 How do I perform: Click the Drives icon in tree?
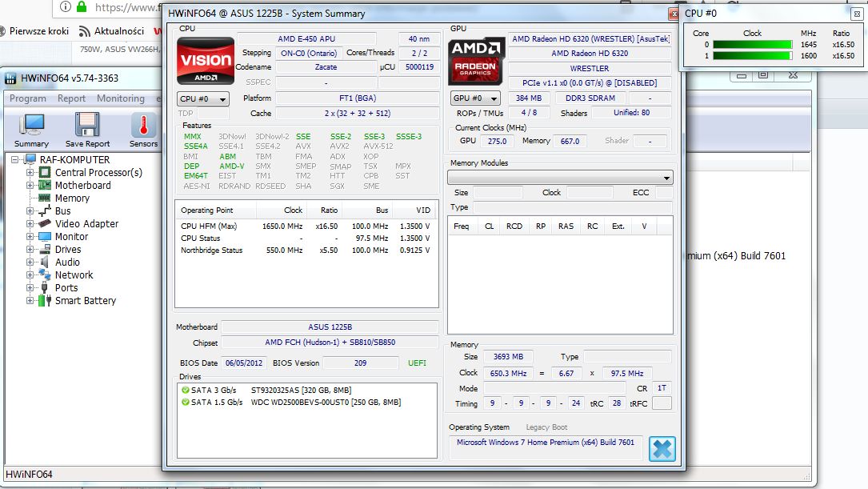tap(45, 249)
